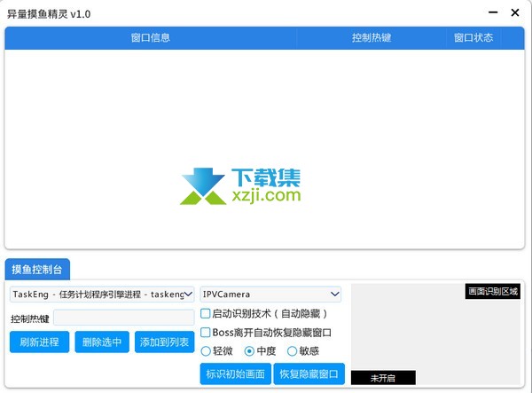Click the 未开启 status label

pos(383,378)
